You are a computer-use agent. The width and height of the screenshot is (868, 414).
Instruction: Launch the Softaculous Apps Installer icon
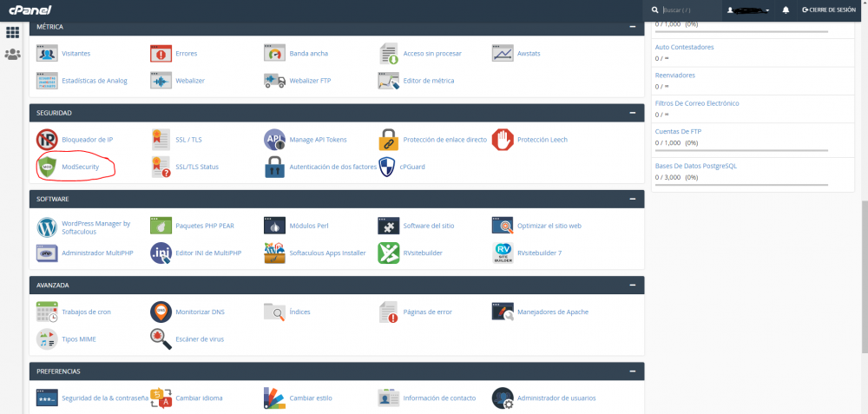(x=274, y=253)
